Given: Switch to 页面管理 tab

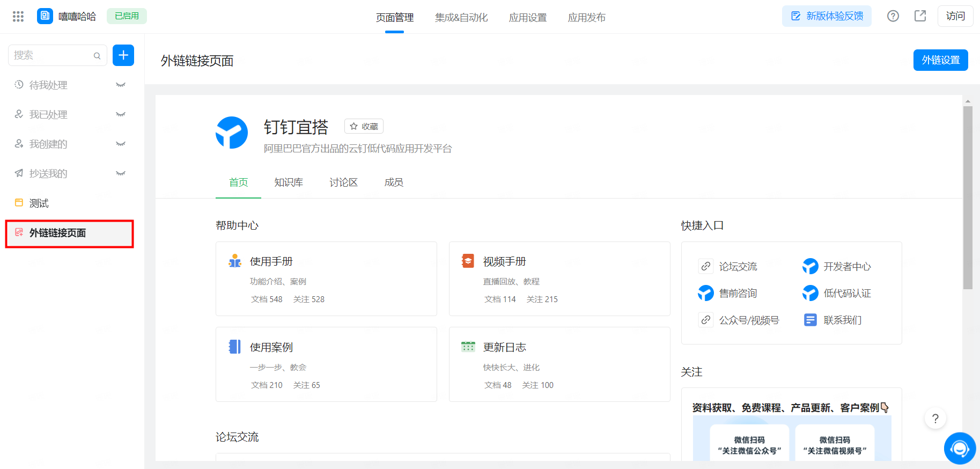Looking at the screenshot, I should pyautogui.click(x=395, y=17).
